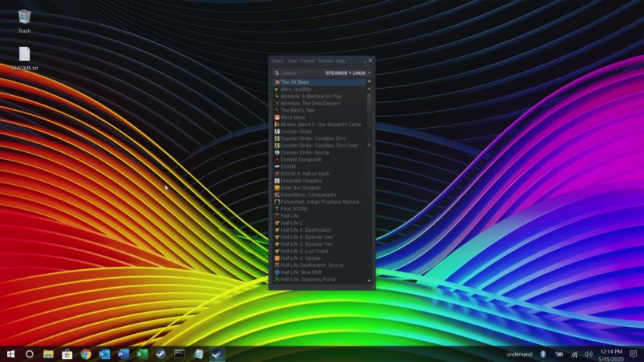Select Counter-Strike: Source in the library
Image resolution: width=644 pixels, height=362 pixels.
pos(304,152)
